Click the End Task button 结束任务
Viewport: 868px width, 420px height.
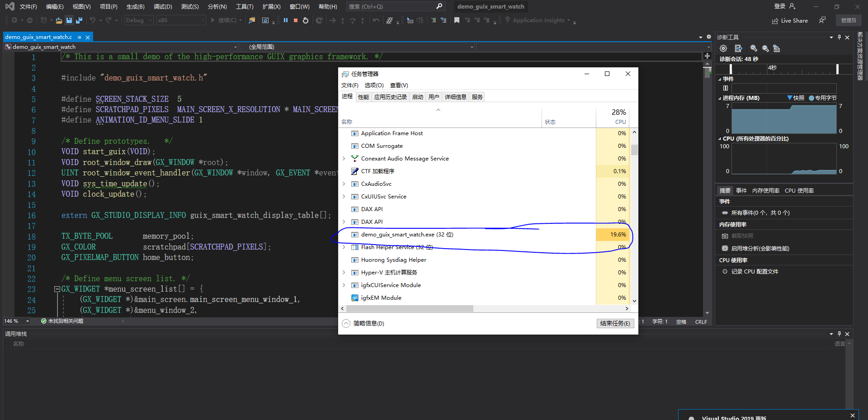click(615, 323)
